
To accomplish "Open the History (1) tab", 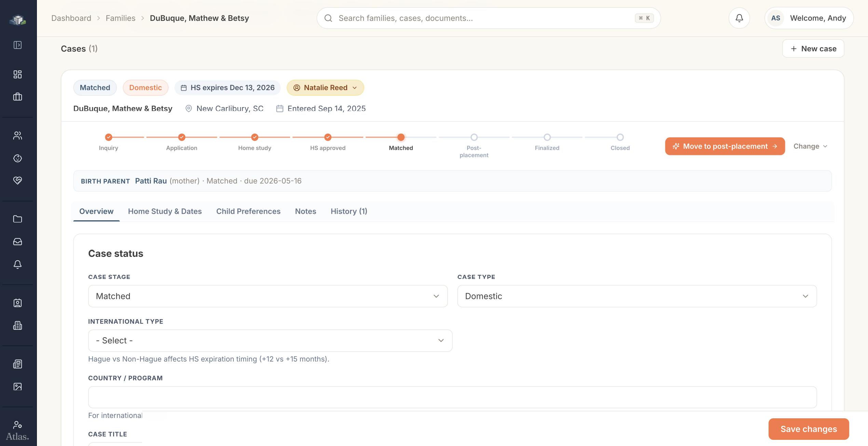I will click(349, 211).
